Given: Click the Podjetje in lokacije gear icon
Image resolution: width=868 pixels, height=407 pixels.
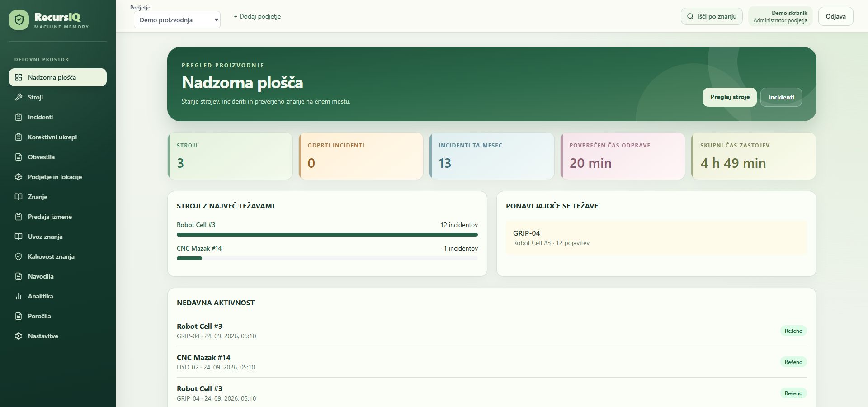Looking at the screenshot, I should coord(19,177).
